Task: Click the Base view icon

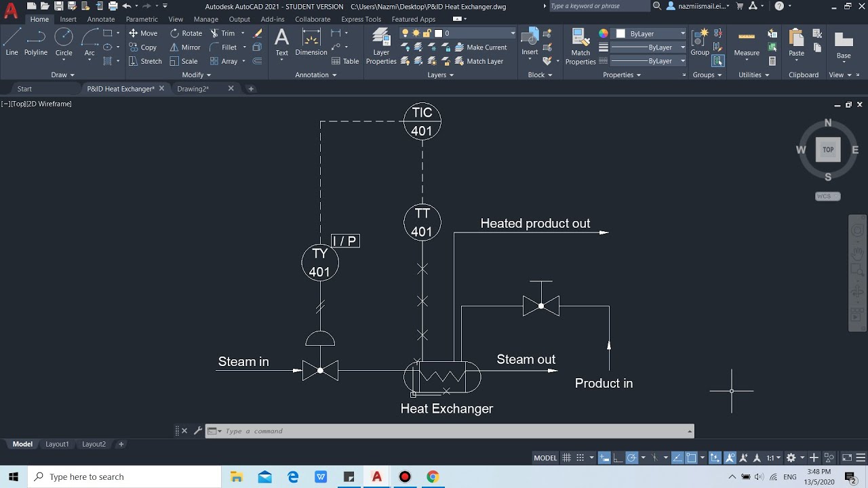Action: 844,45
